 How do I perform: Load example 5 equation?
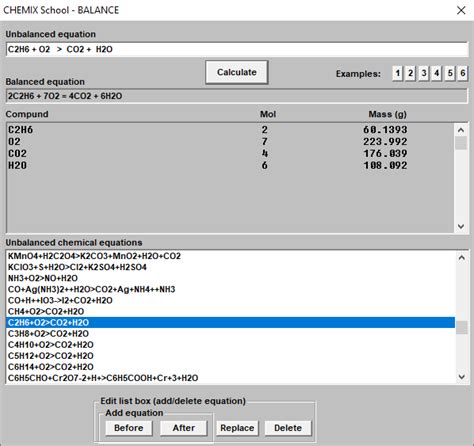click(450, 73)
